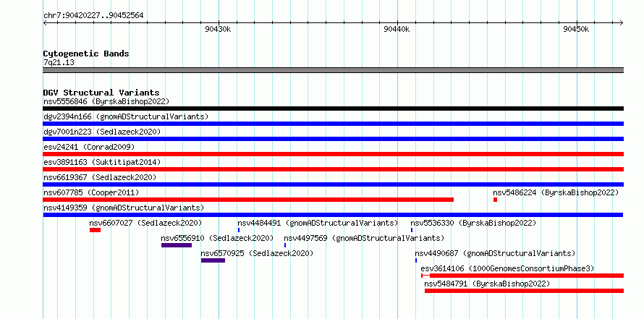Click the 90440k ruler mark
Image resolution: width=644 pixels, height=319 pixels.
pos(397,29)
